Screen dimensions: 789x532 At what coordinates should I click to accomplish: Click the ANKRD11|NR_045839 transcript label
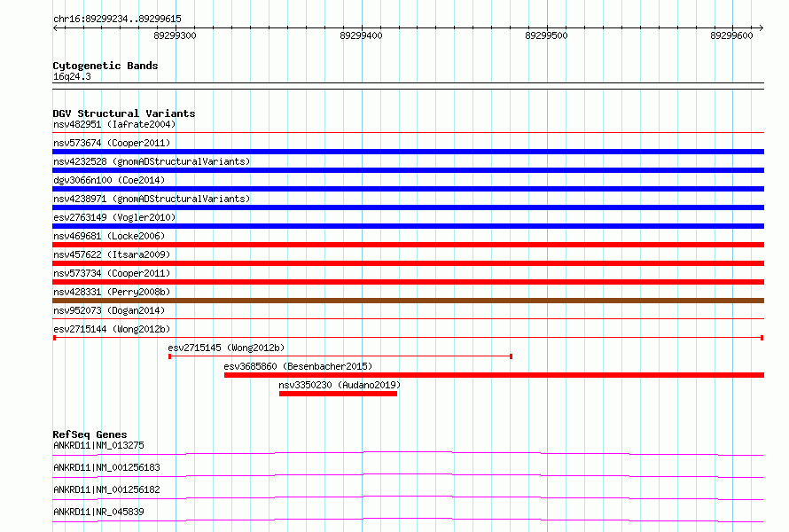pyautogui.click(x=98, y=512)
